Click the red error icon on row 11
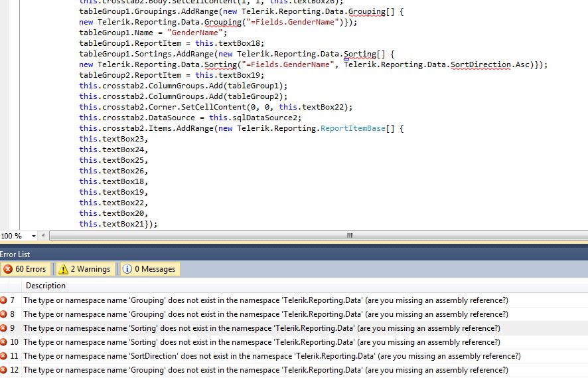This screenshot has height=378, width=588. 3,356
